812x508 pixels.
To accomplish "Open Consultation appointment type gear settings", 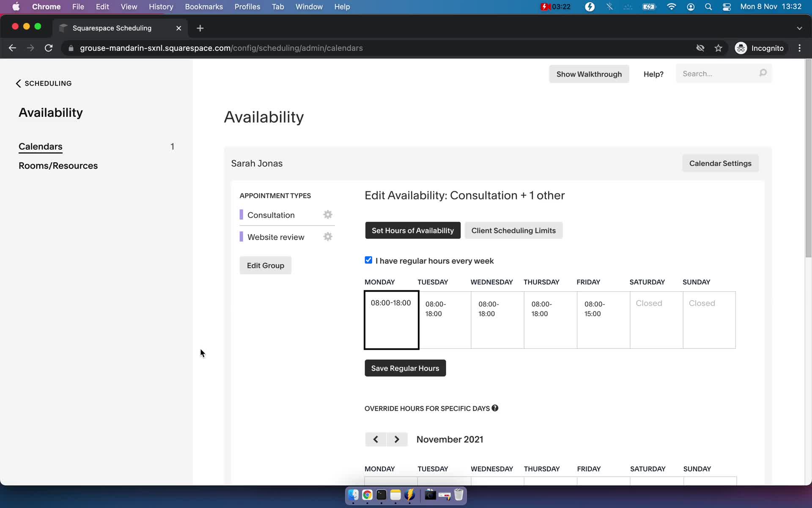I will (x=328, y=215).
